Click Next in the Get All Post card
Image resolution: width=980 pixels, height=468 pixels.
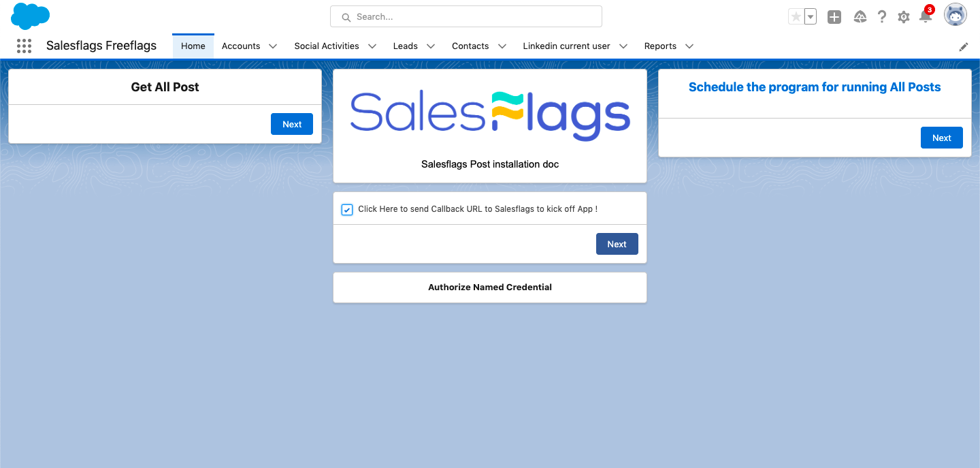tap(292, 124)
